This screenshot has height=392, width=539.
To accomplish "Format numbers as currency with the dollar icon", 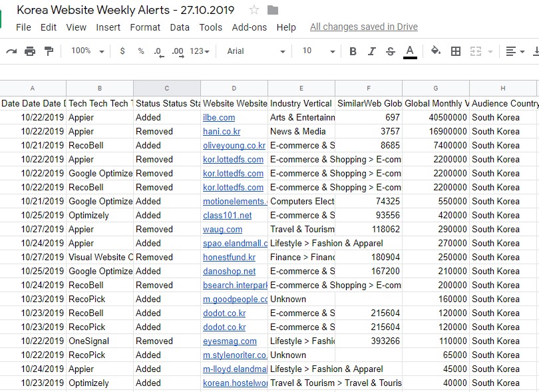I will coord(122,51).
